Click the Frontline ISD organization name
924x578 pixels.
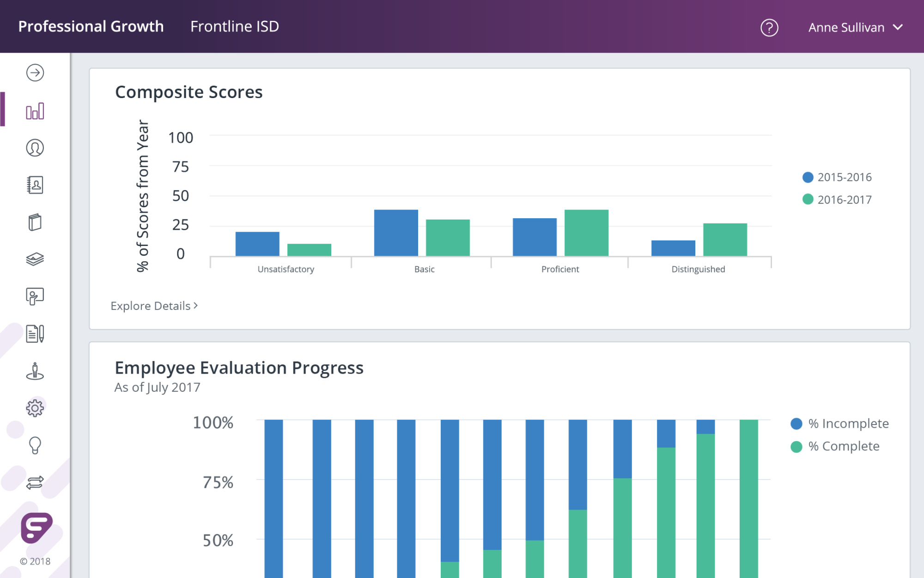[235, 26]
